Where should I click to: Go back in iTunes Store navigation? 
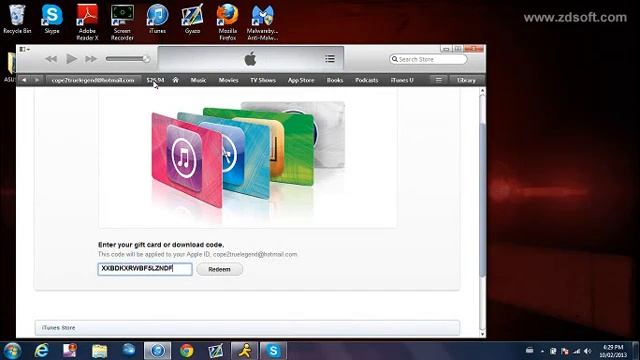tap(24, 80)
